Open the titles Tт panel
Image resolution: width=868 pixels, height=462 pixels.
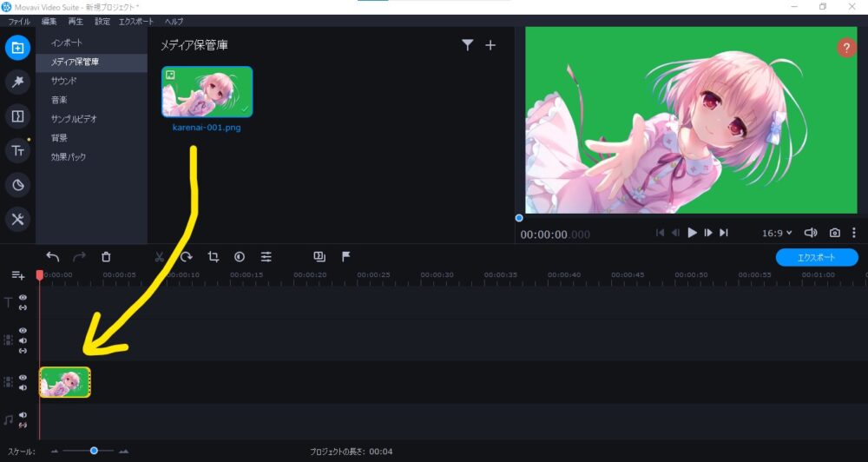(17, 151)
